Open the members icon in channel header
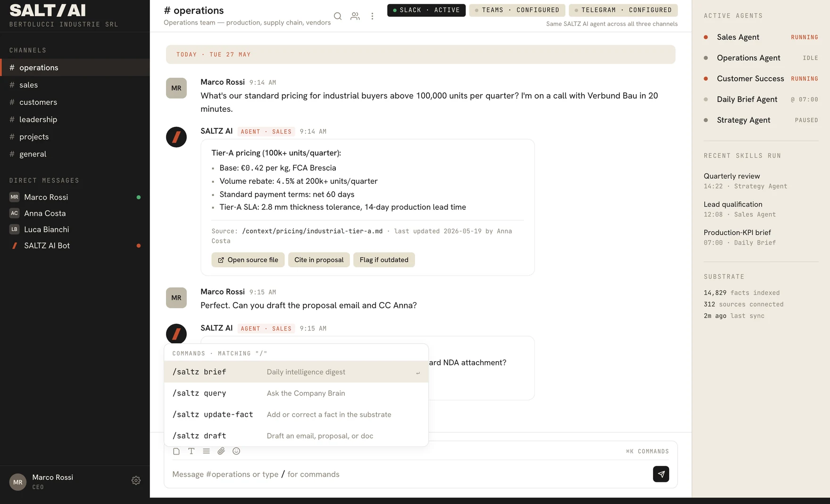 [355, 16]
